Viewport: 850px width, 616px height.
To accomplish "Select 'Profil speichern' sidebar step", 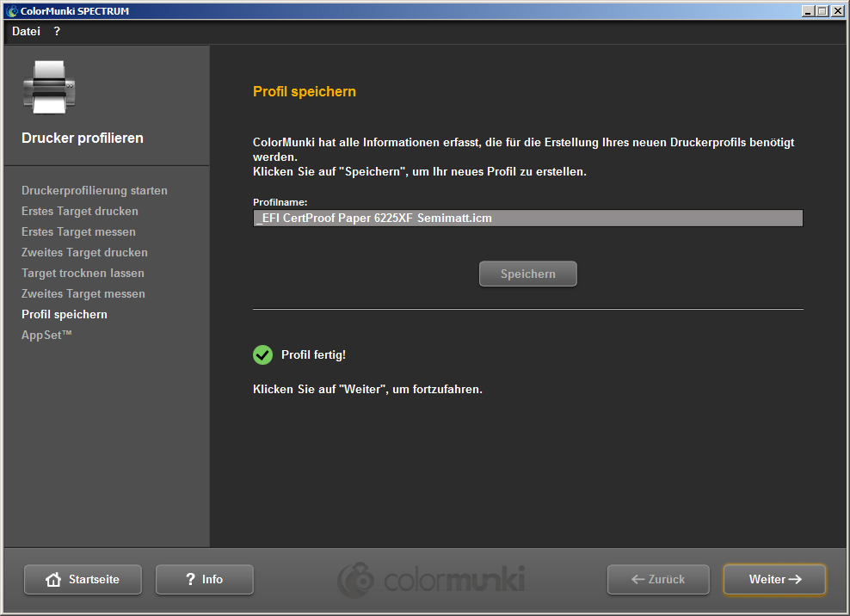I will point(65,314).
